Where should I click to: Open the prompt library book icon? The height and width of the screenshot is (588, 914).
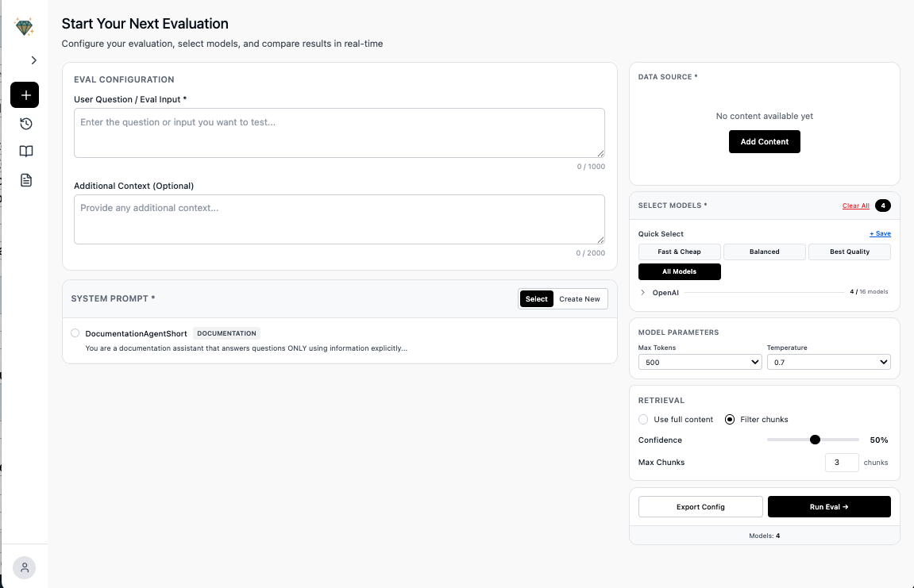click(25, 151)
